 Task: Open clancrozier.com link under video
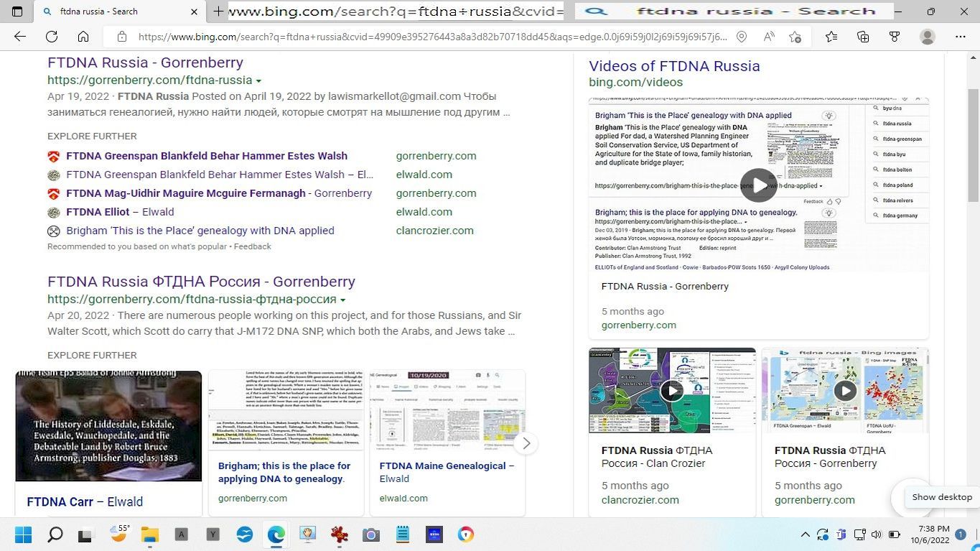pyautogui.click(x=640, y=500)
